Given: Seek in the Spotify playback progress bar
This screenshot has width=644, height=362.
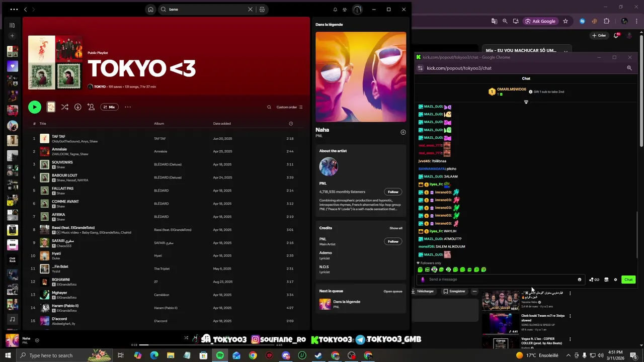Looking at the screenshot, I should 207,345.
